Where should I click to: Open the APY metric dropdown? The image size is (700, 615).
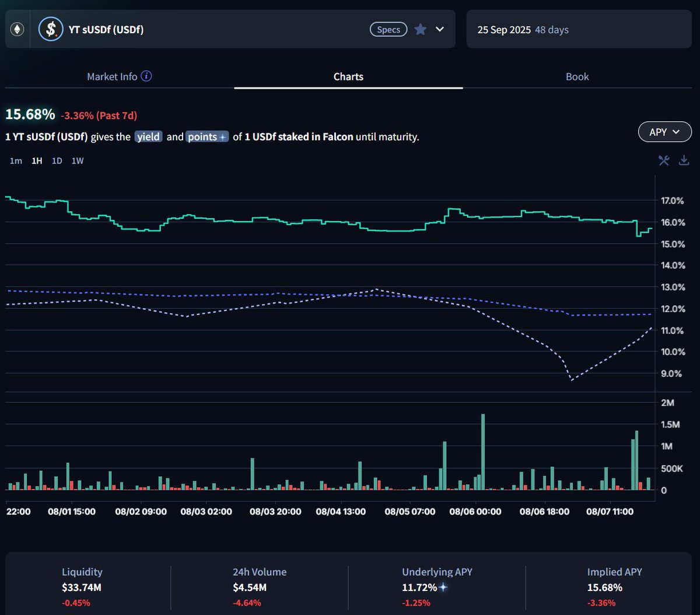tap(664, 132)
